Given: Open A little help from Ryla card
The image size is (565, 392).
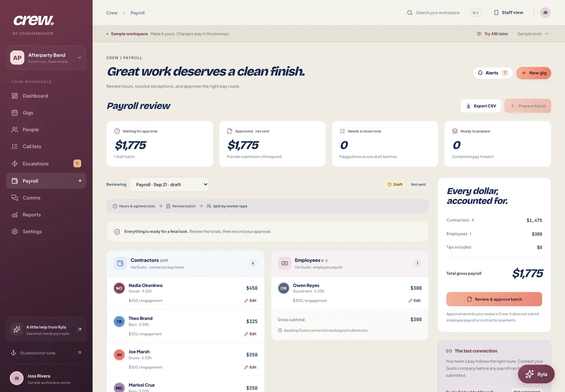Looking at the screenshot, I should (x=46, y=329).
